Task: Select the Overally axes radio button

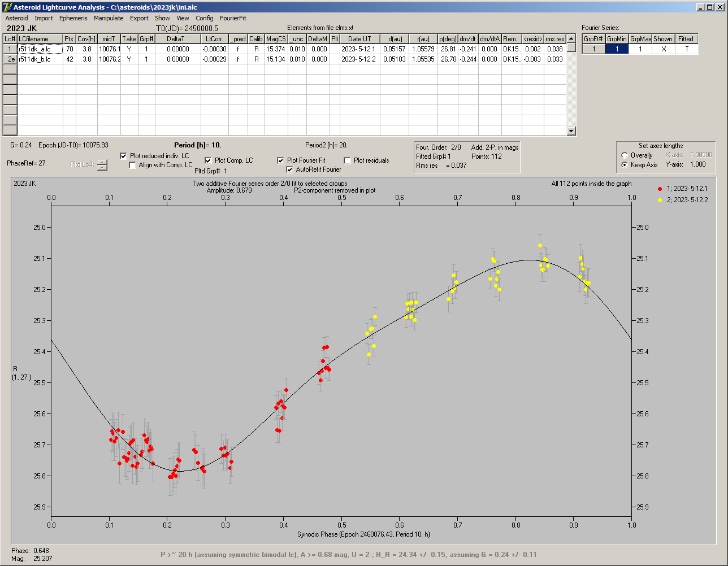Action: 625,155
